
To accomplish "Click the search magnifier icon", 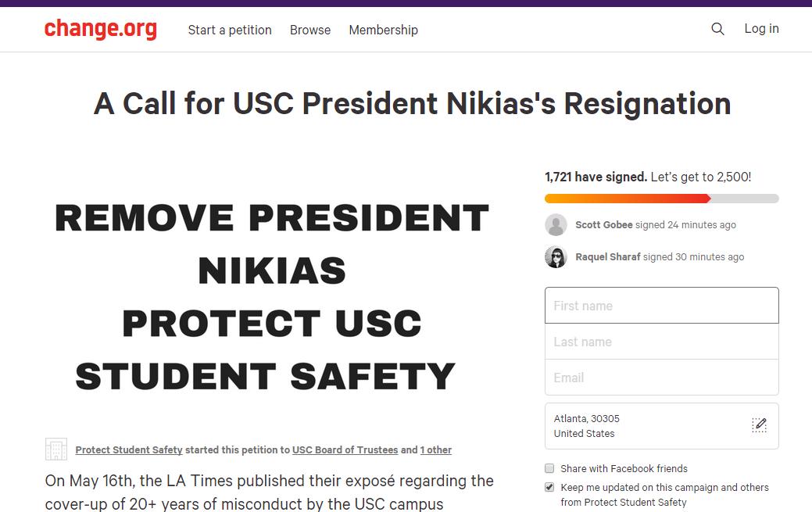I will point(717,29).
